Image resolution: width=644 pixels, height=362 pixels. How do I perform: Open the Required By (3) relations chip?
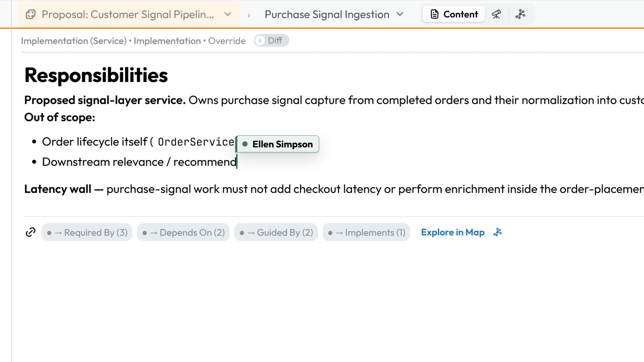(87, 232)
